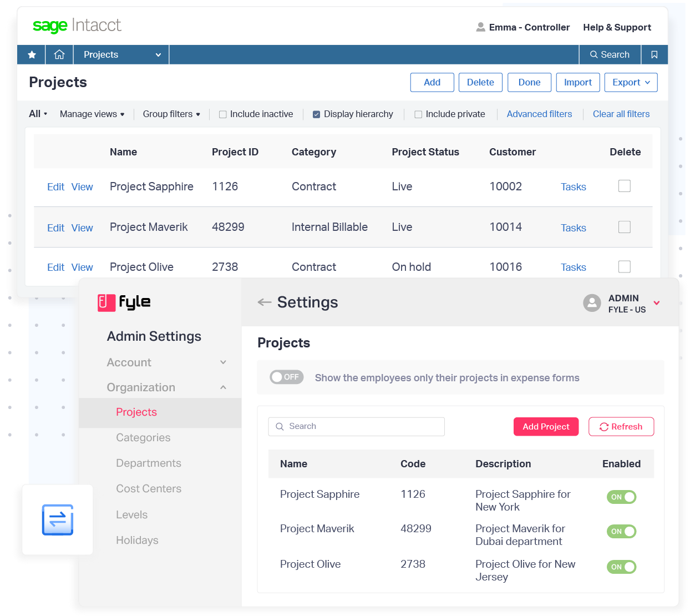The image size is (690, 616).
Task: Open Tasks for Project Olive
Action: [573, 267]
